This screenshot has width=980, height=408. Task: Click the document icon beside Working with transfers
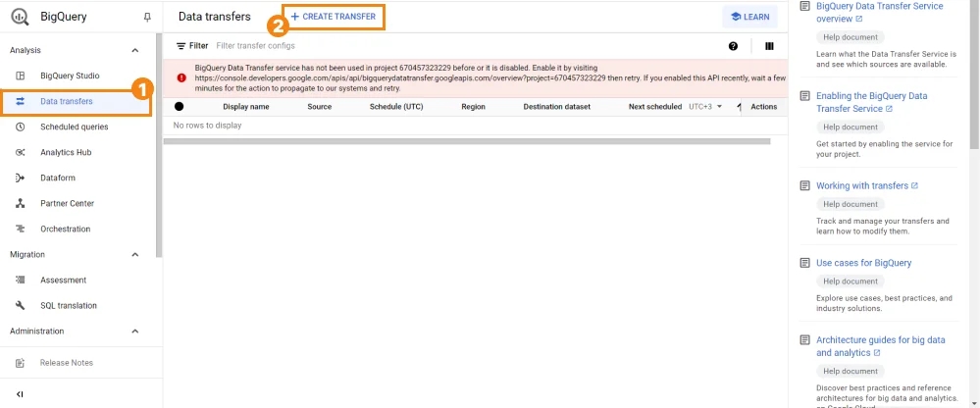pyautogui.click(x=805, y=186)
